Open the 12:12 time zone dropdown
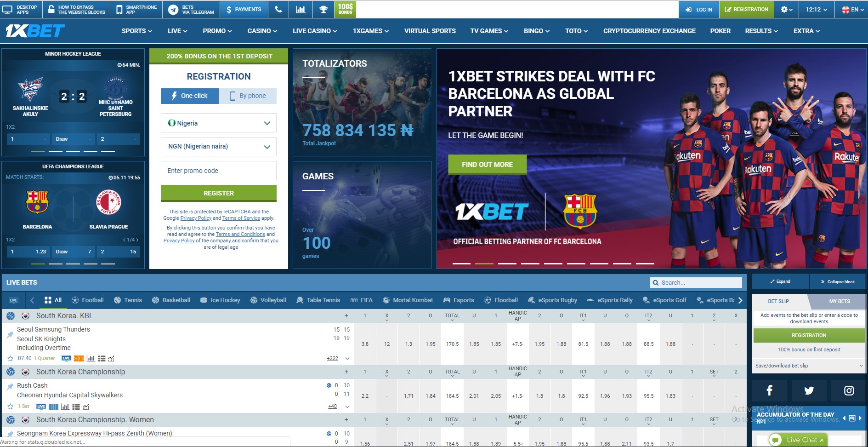Screen dimensions: 868x447 pyautogui.click(x=817, y=9)
